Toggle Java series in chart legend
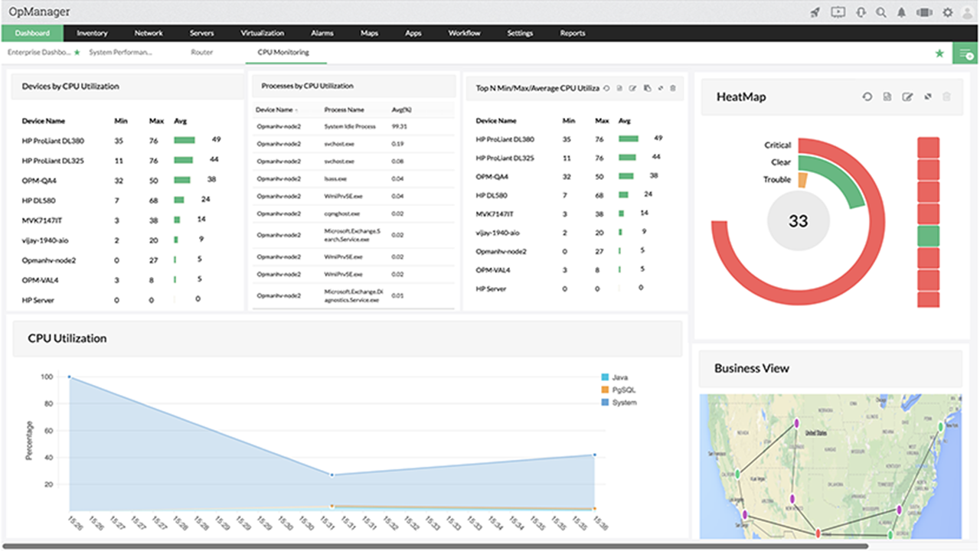The width and height of the screenshot is (980, 551). coord(619,377)
